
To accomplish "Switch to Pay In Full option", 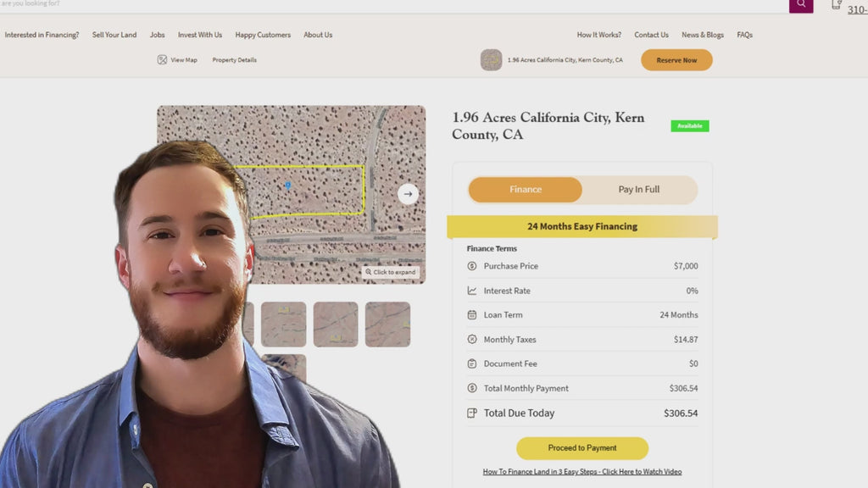I will pos(638,190).
